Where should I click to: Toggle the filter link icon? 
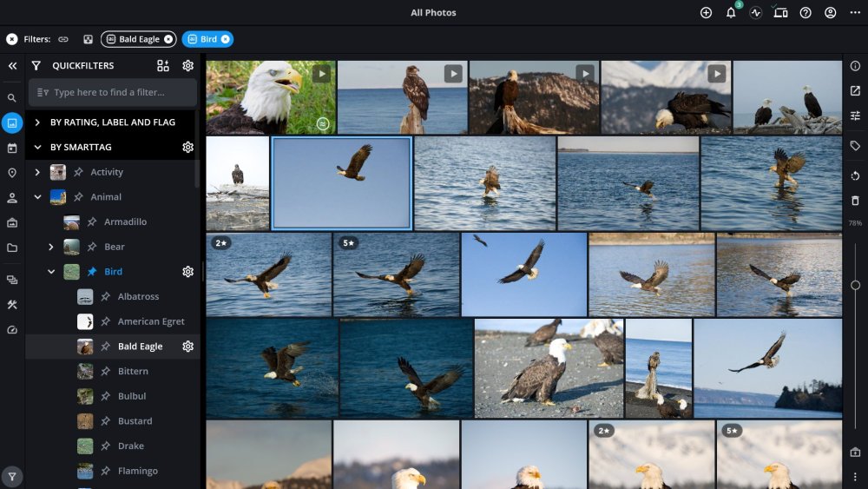(63, 39)
